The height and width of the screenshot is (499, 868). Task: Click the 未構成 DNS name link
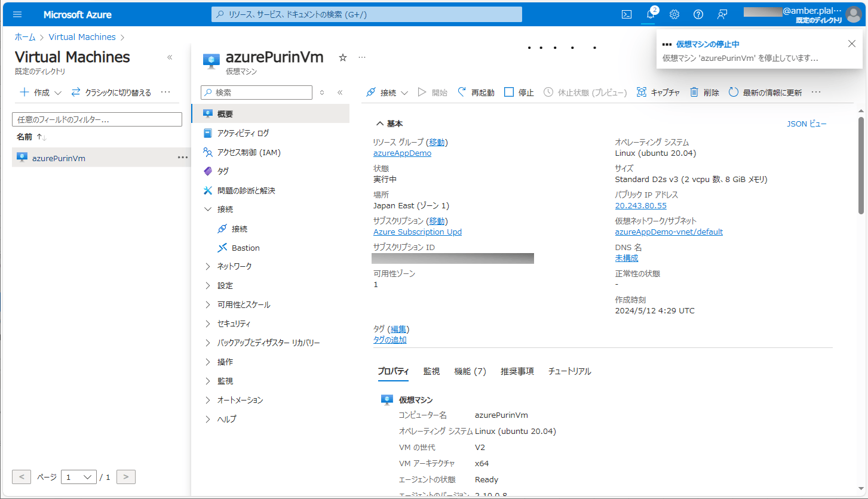[x=627, y=258]
